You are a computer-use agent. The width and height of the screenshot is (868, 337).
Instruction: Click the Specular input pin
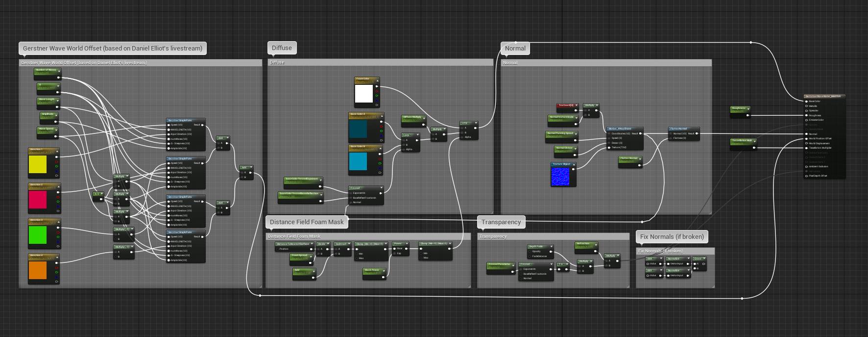click(807, 110)
